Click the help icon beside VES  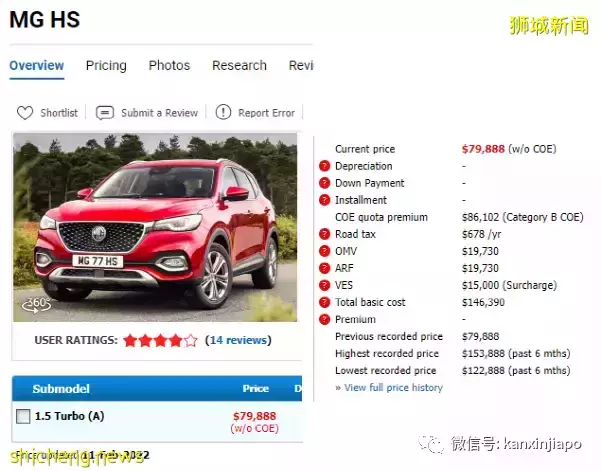pyautogui.click(x=324, y=285)
